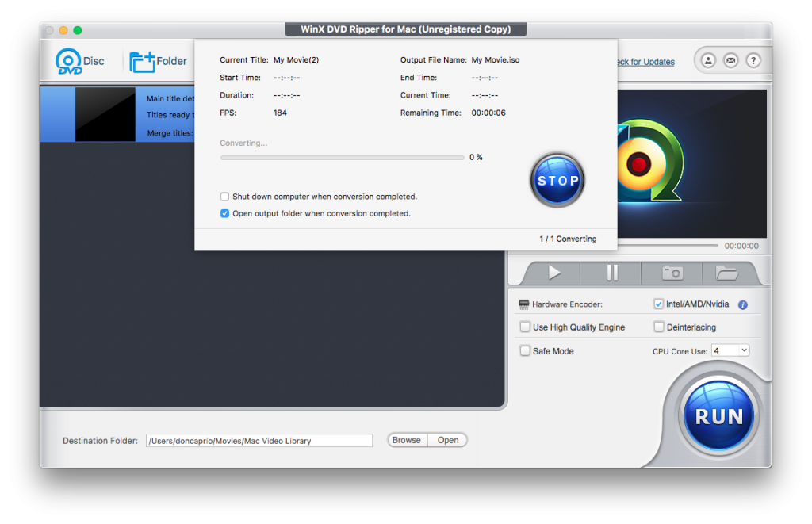The height and width of the screenshot is (524, 812).
Task: Click the "Converting..." status label
Action: tap(243, 143)
